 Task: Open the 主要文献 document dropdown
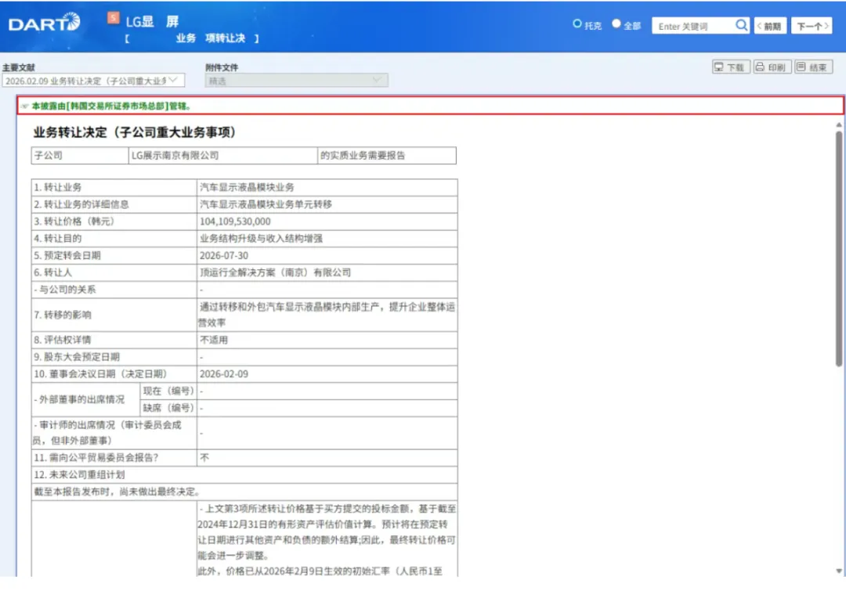93,81
